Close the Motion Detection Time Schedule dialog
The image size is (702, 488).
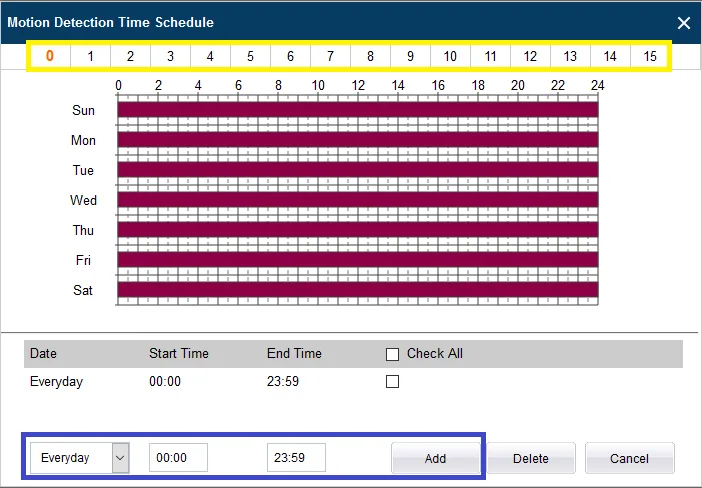pos(684,22)
